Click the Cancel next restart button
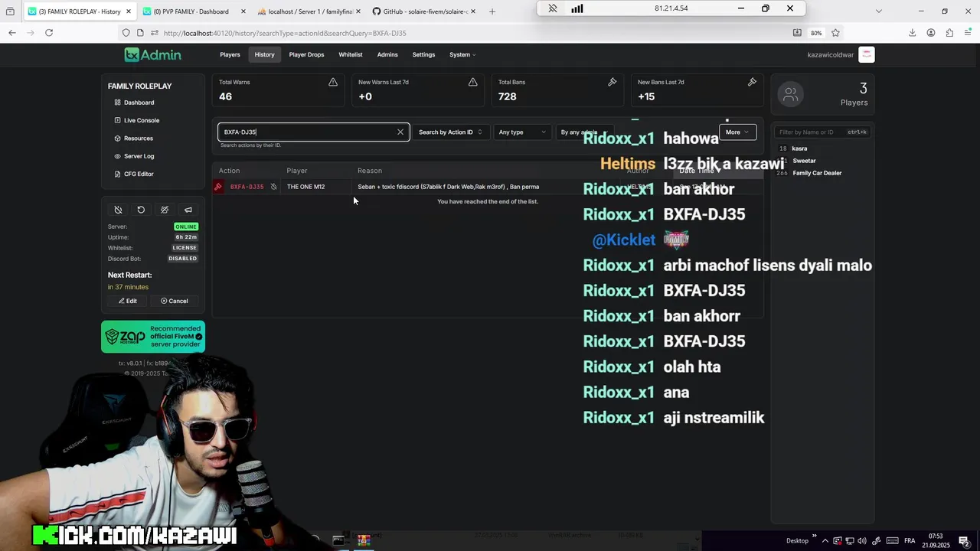This screenshot has width=980, height=551. pyautogui.click(x=175, y=301)
